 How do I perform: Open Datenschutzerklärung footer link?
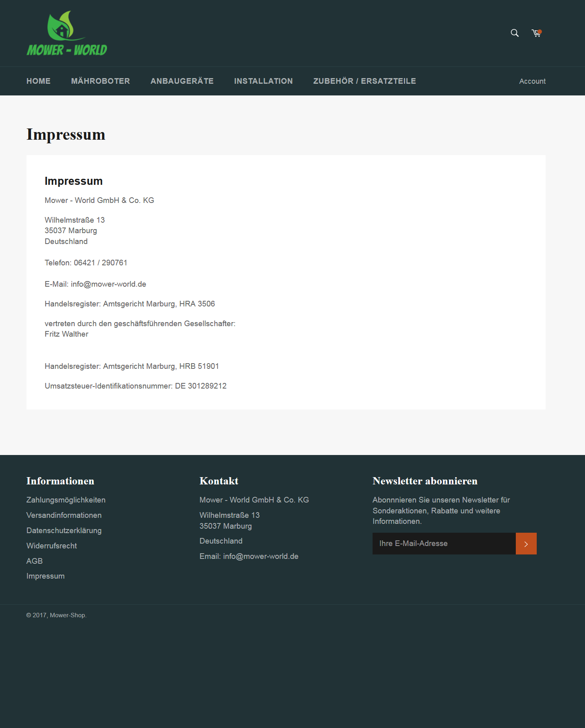64,531
